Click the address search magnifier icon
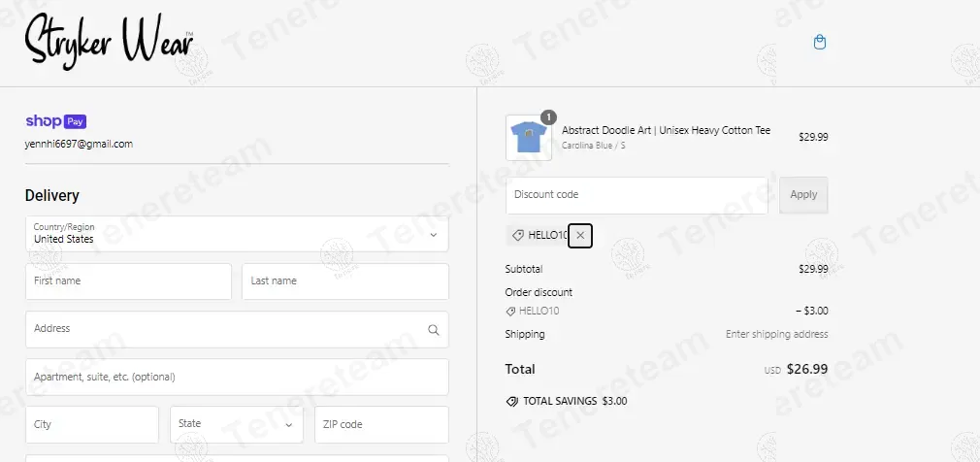 tap(433, 329)
